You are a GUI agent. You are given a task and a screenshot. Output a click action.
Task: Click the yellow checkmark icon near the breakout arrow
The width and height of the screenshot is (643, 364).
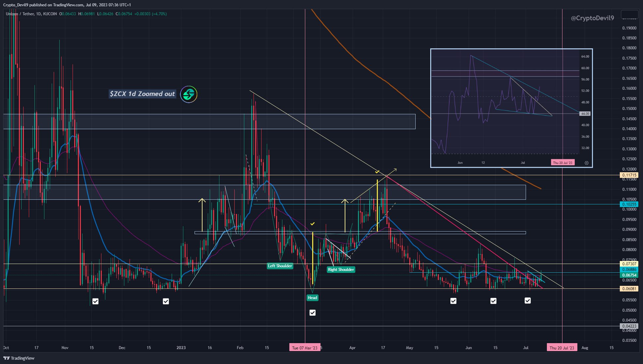378,172
